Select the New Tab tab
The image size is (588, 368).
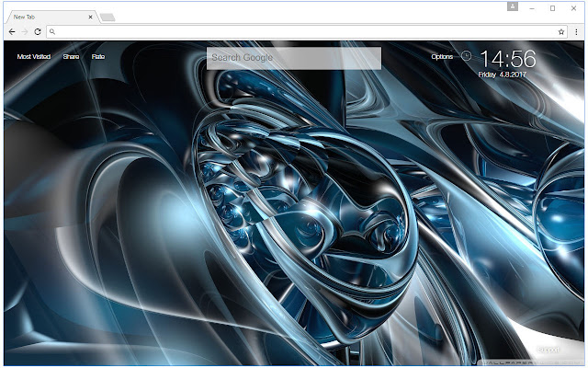pyautogui.click(x=51, y=17)
